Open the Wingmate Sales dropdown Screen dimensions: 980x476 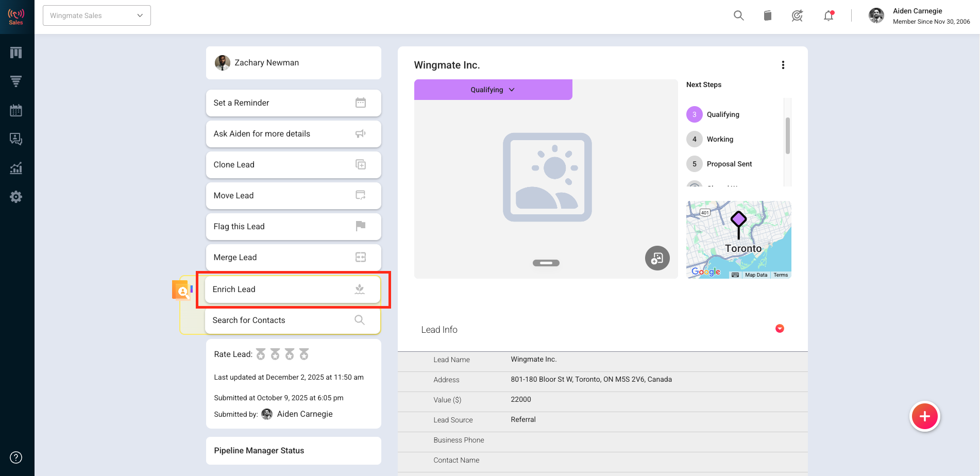[x=97, y=15]
